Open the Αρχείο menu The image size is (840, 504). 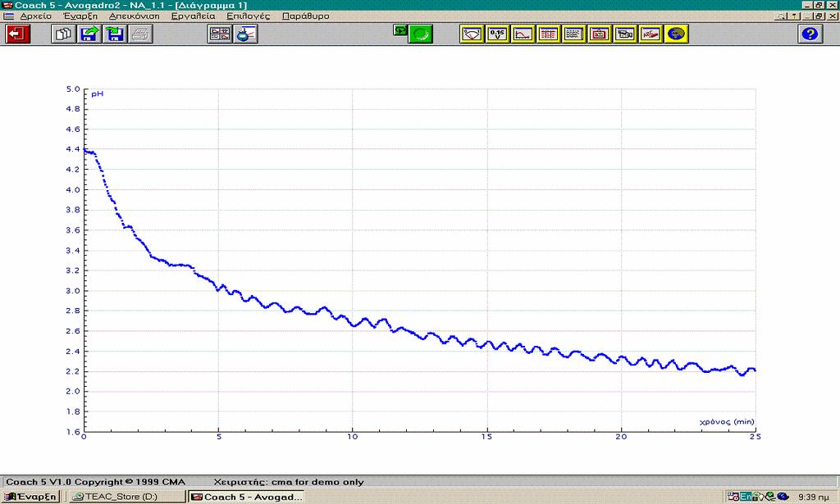tap(36, 16)
